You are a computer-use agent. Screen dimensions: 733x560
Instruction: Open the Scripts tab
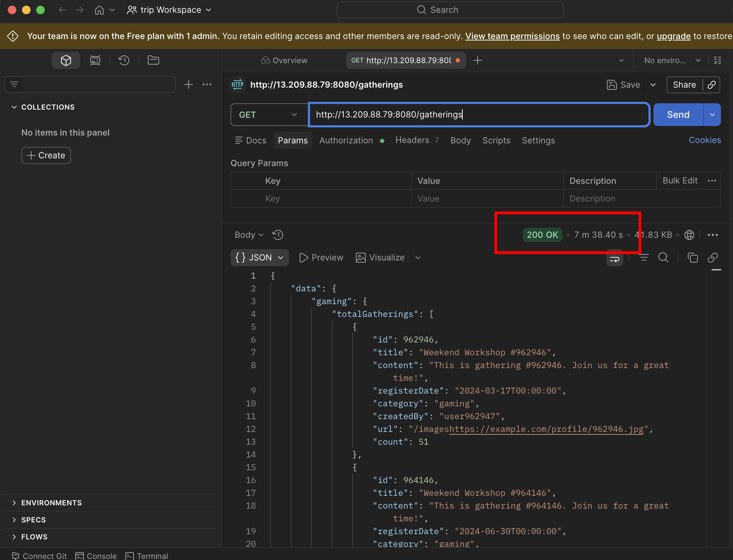point(496,141)
